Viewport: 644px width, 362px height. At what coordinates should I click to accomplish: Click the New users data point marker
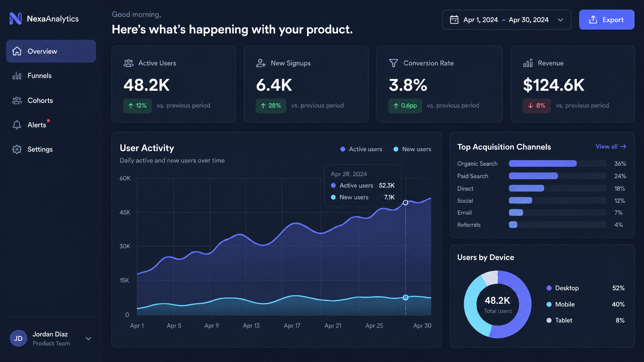(406, 297)
